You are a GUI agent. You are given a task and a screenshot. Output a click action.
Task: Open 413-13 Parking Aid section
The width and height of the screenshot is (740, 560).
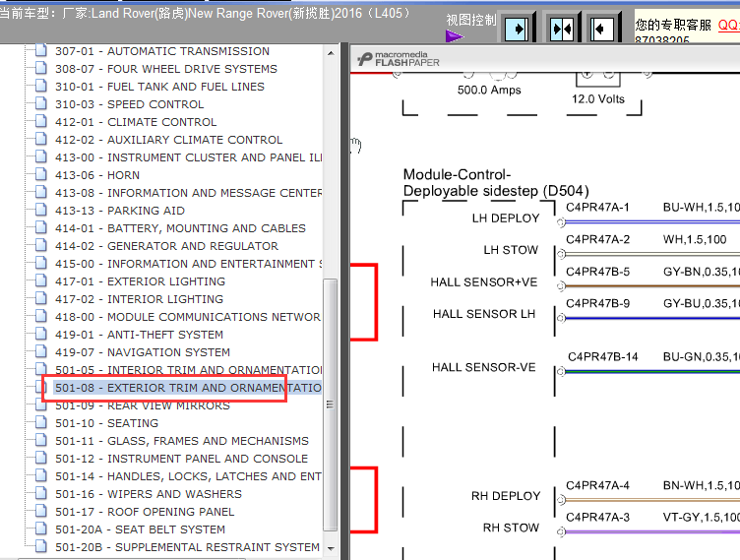click(x=120, y=211)
